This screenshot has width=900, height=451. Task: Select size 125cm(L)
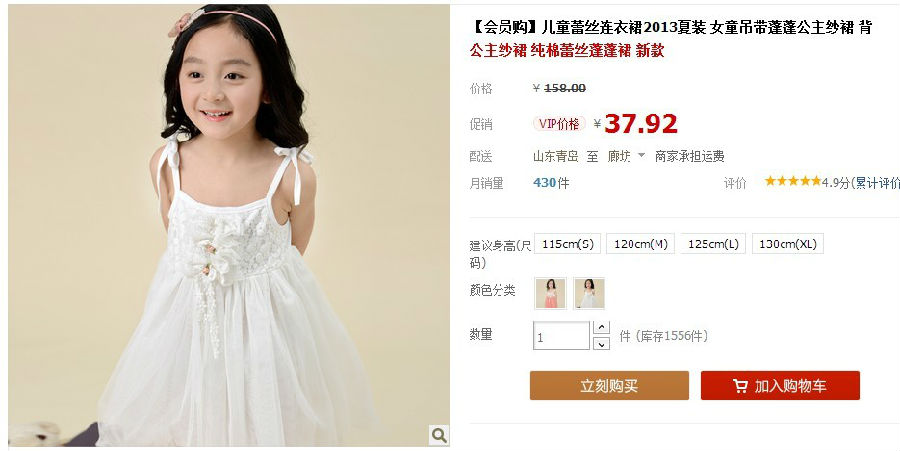click(x=713, y=244)
